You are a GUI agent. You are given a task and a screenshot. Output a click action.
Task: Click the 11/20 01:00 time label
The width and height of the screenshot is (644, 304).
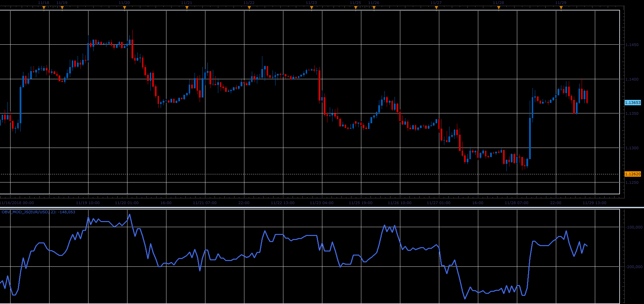tap(127, 203)
